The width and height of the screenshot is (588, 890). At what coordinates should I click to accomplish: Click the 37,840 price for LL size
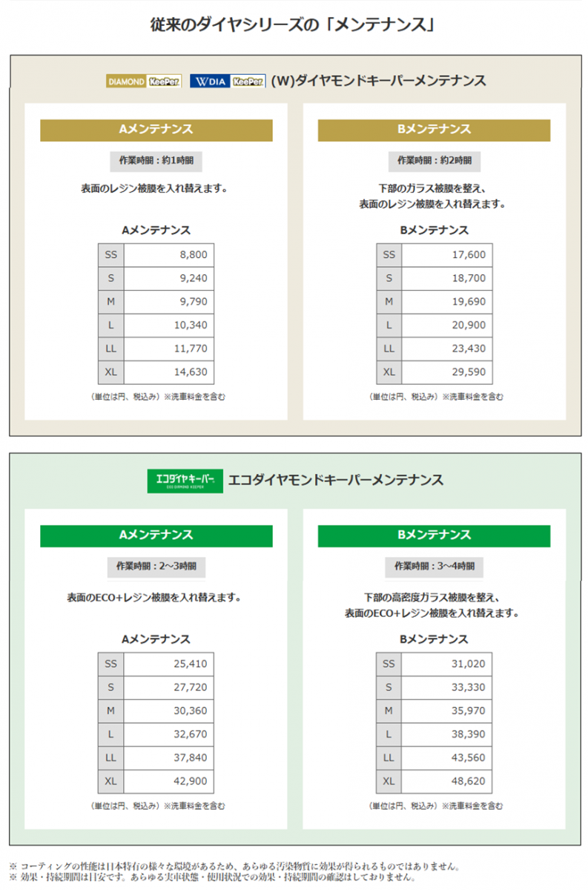click(x=170, y=757)
